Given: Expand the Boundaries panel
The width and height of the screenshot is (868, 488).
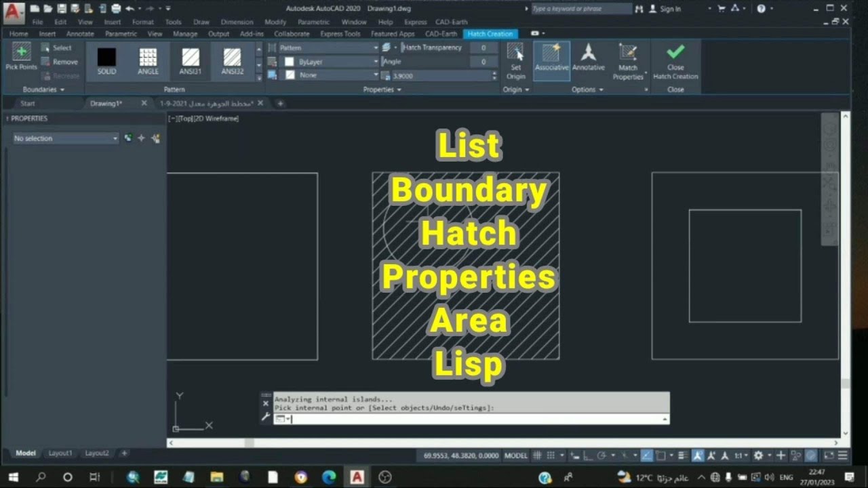Looking at the screenshot, I should (43, 89).
